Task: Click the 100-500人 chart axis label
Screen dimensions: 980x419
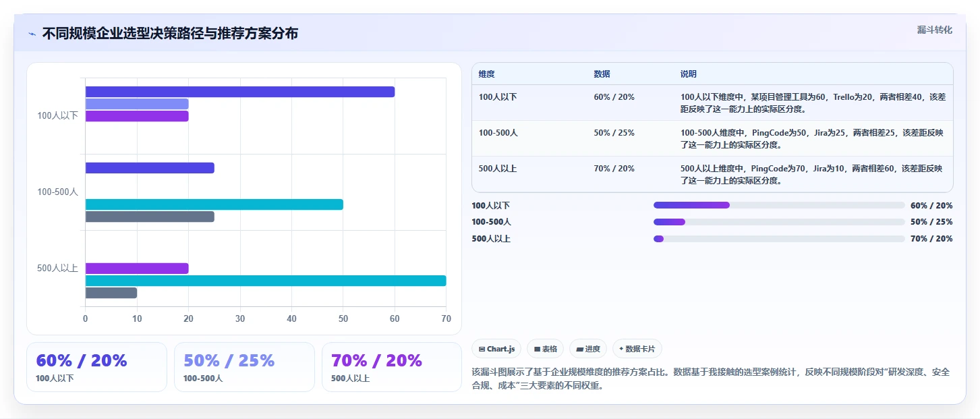Action: (x=58, y=192)
